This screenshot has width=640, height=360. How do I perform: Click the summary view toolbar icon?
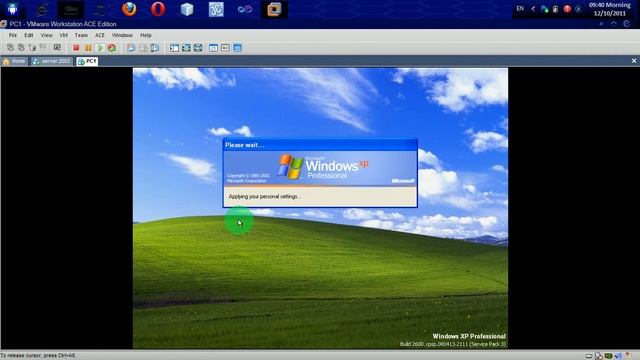[x=213, y=48]
